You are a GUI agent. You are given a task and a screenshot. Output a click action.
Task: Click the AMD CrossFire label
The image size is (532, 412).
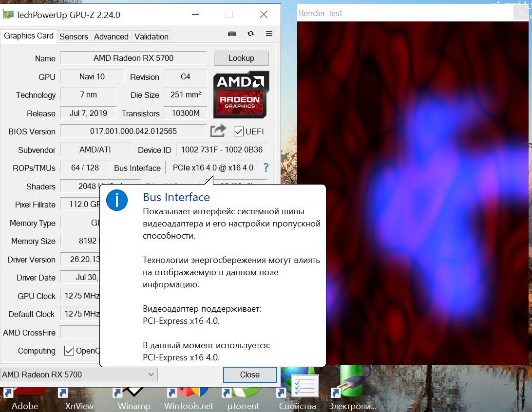(x=29, y=333)
